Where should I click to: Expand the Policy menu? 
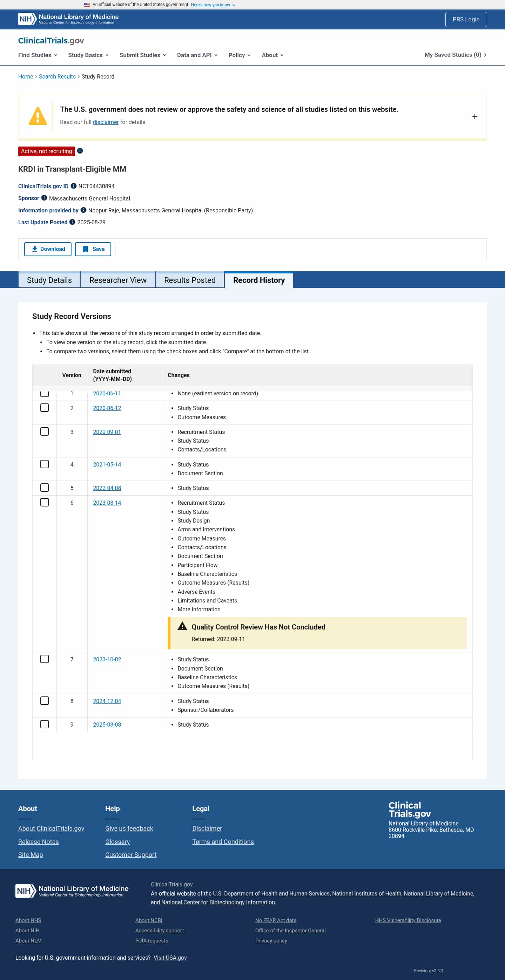(240, 55)
